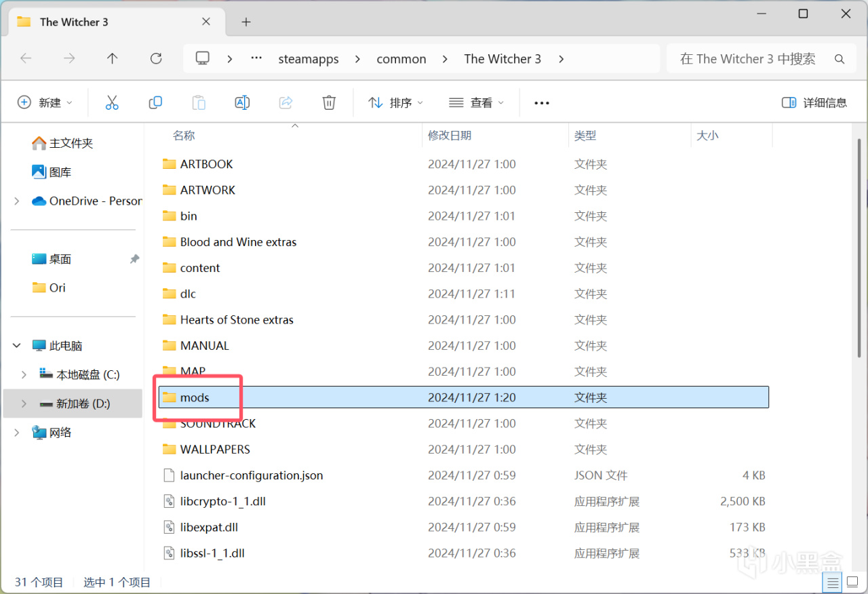Viewport: 868px width, 594px height.
Task: Collapse the 此电脑 tree node
Action: pos(17,346)
